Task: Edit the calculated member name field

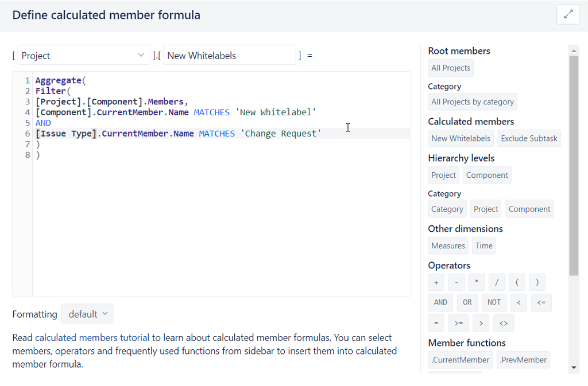Action: coord(229,54)
